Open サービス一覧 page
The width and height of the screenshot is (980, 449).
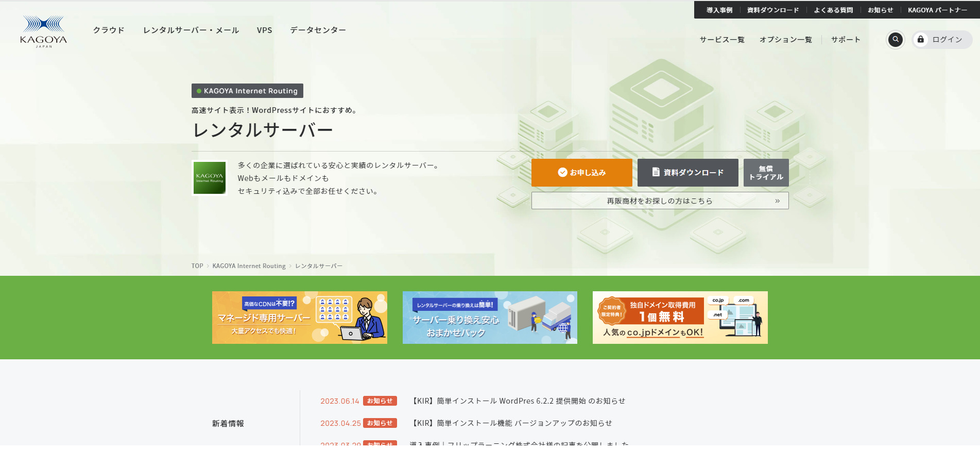(722, 40)
